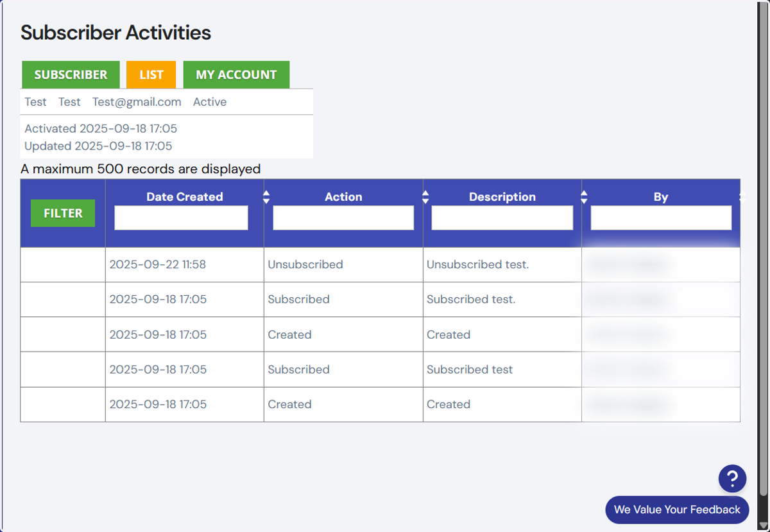Click the Test@gmail.com subscriber email

[137, 102]
